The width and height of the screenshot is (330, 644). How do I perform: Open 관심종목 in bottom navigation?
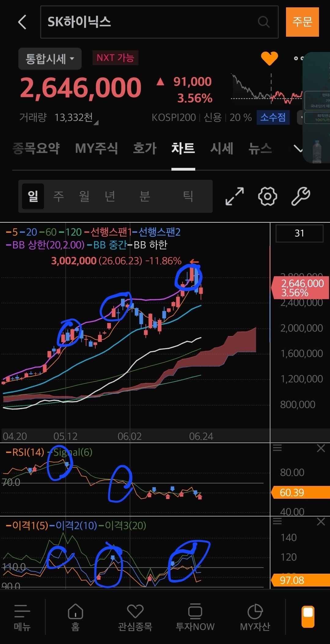coord(135,617)
